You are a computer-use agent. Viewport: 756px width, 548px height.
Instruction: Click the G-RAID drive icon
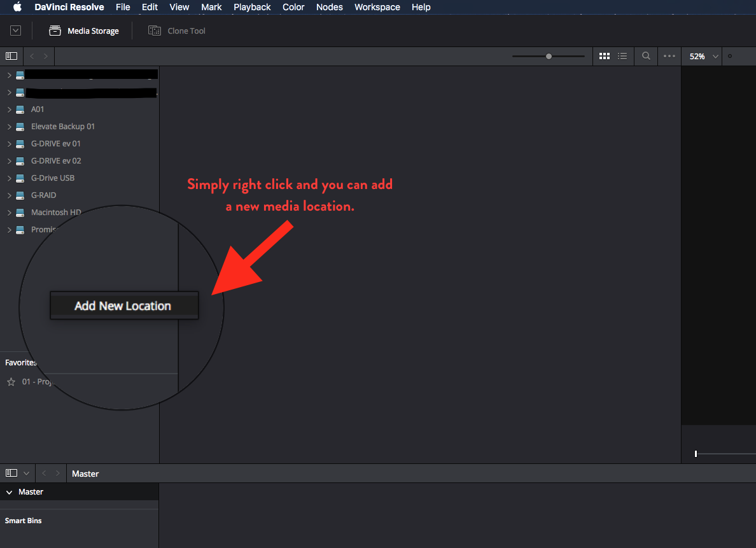pos(20,195)
